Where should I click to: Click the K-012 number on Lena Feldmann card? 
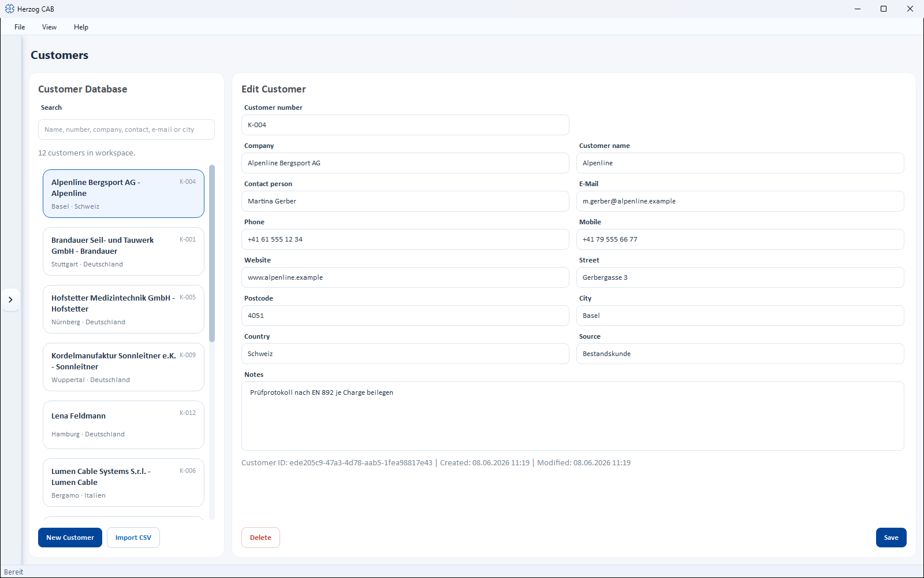pos(188,413)
